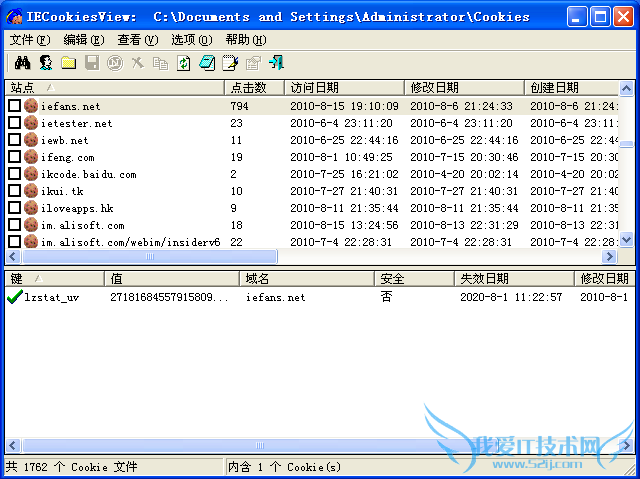This screenshot has width=640, height=479.
Task: Click the cookie icon beside ikcode.baidu.com
Action: tap(31, 174)
